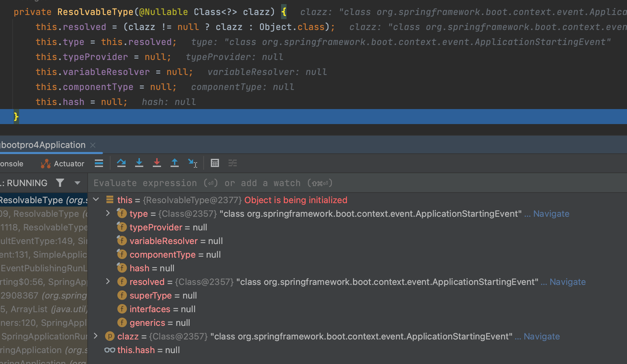Select the EventPublishingRunL stack frame
Image resolution: width=627 pixels, height=364 pixels.
point(44,268)
